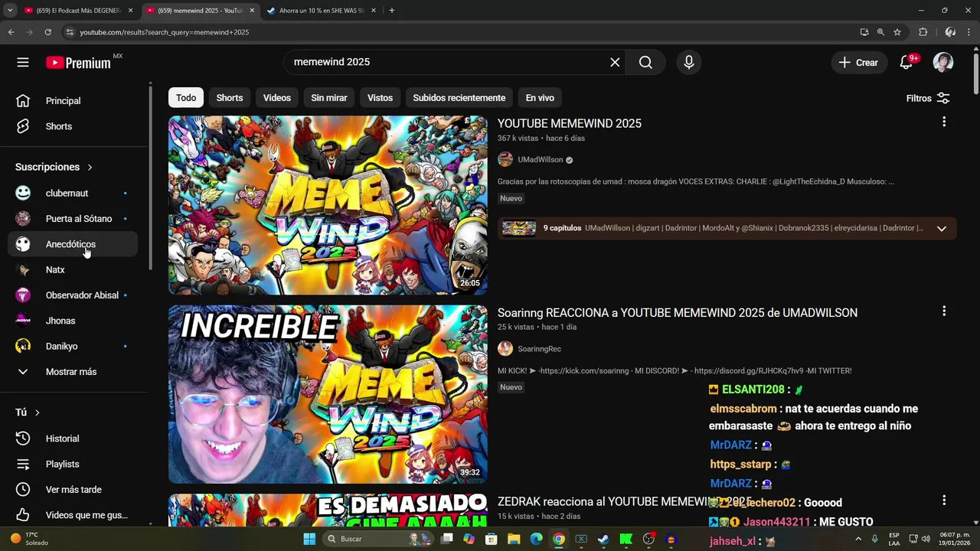Click the taskbar Buscar search box
This screenshot has height=551, width=980.
coord(379,539)
